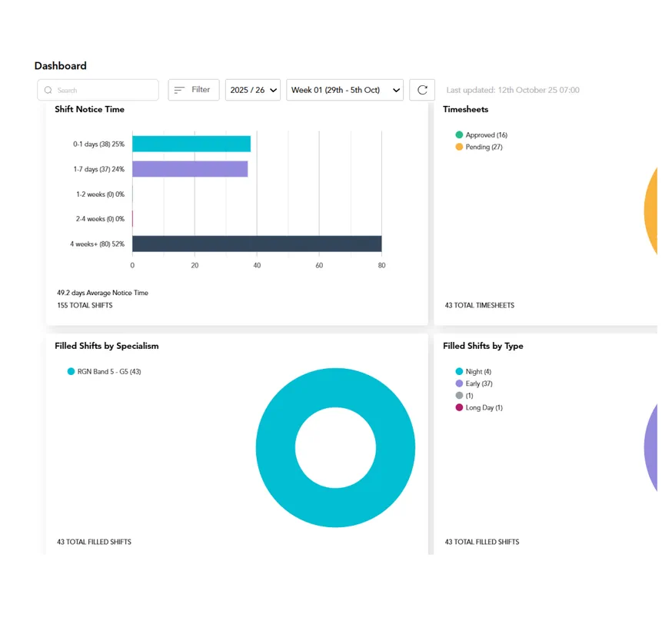This screenshot has width=672, height=624.
Task: Open the Filter button
Action: tap(194, 90)
